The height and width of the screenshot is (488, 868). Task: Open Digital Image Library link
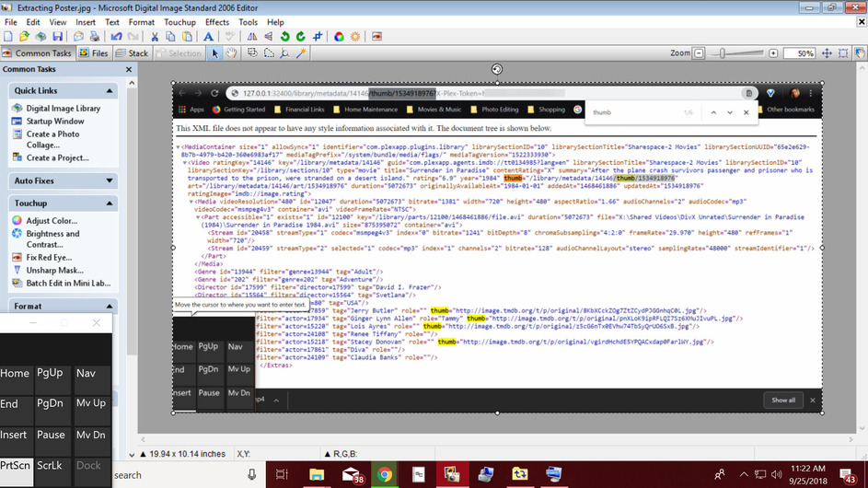(64, 109)
